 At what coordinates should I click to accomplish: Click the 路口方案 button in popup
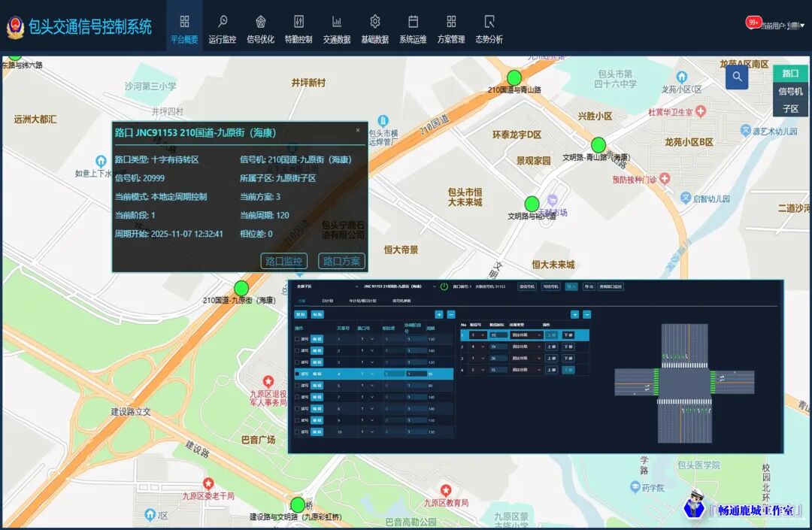tap(341, 261)
